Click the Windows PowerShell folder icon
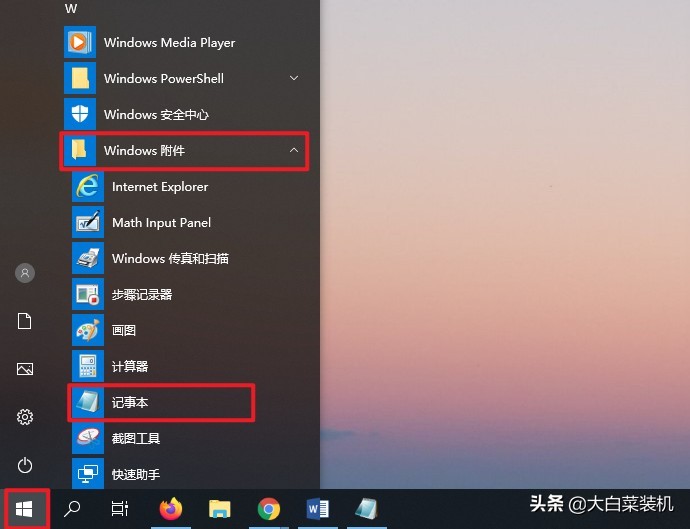 [x=80, y=78]
